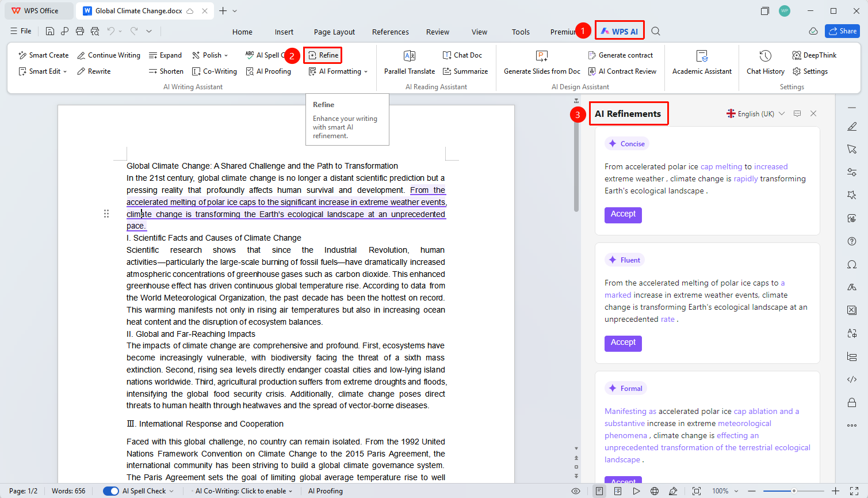Go to the References tab

[391, 32]
